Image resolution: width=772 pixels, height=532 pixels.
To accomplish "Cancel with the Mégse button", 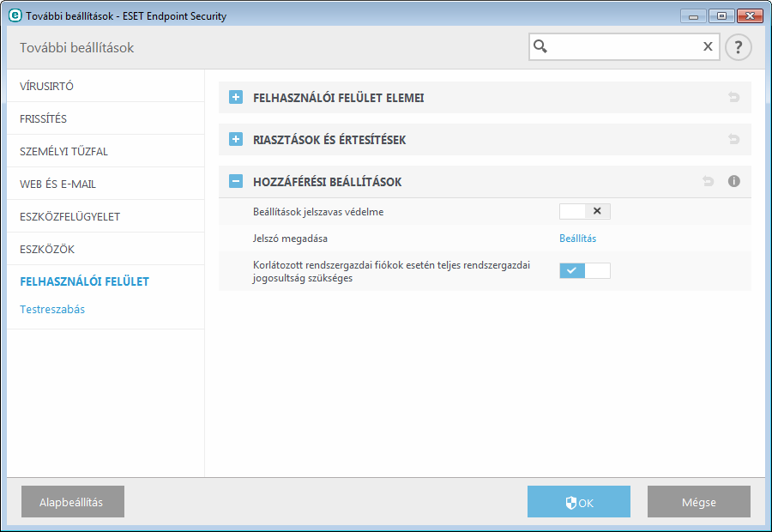I will tap(698, 501).
